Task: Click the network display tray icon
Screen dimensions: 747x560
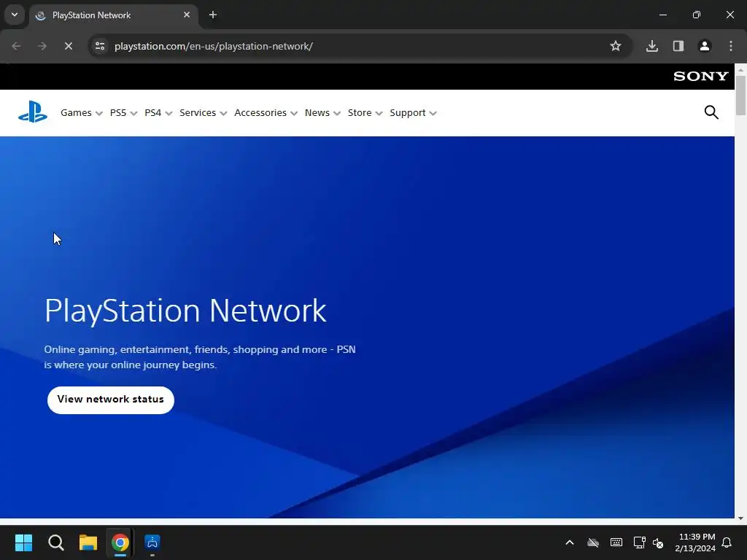Action: coord(639,542)
